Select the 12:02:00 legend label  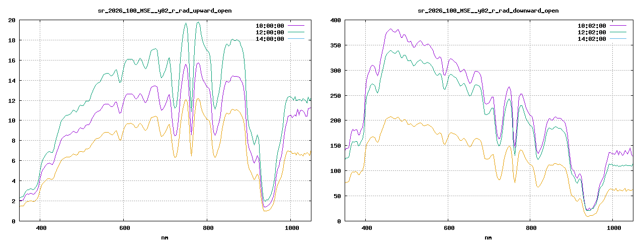(591, 32)
